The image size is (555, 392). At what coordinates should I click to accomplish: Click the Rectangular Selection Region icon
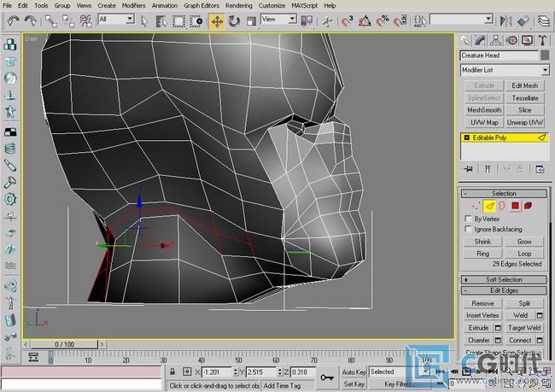click(x=178, y=21)
